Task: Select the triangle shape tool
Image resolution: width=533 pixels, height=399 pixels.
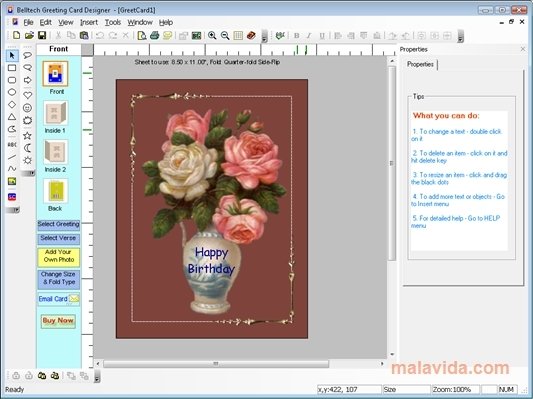Action: tap(12, 117)
